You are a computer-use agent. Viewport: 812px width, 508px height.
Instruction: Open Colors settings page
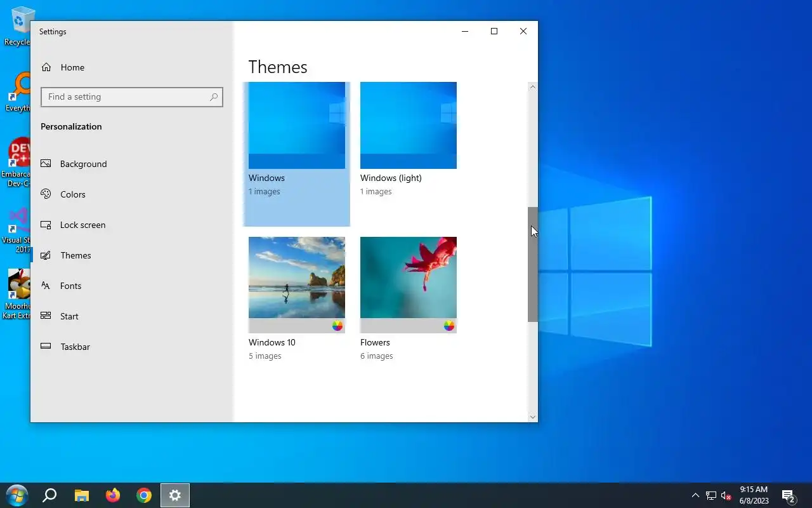(x=131, y=194)
